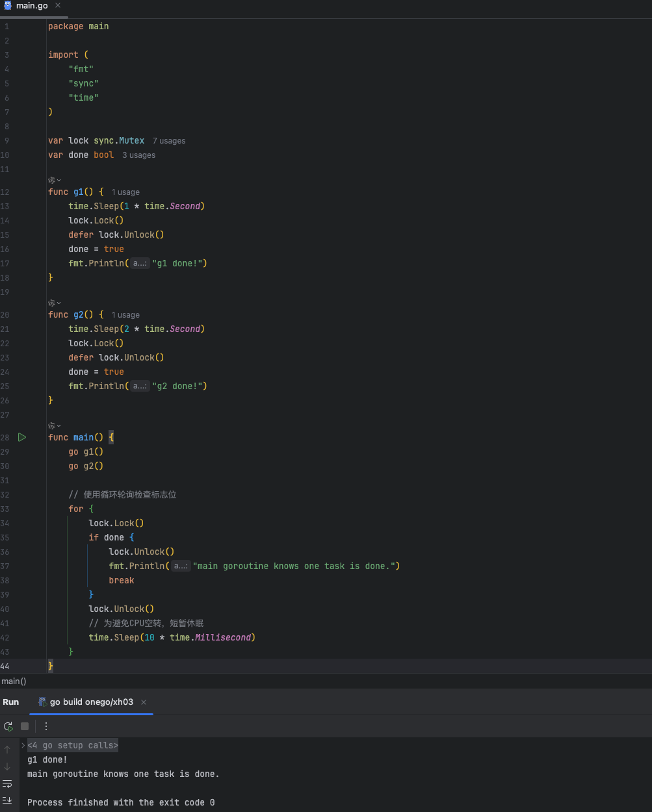
Task: Click the Run tool window title
Action: pos(11,702)
